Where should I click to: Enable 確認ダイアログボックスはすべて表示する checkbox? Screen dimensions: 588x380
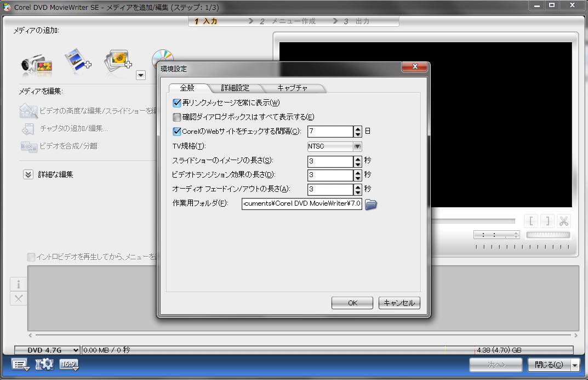pyautogui.click(x=177, y=117)
